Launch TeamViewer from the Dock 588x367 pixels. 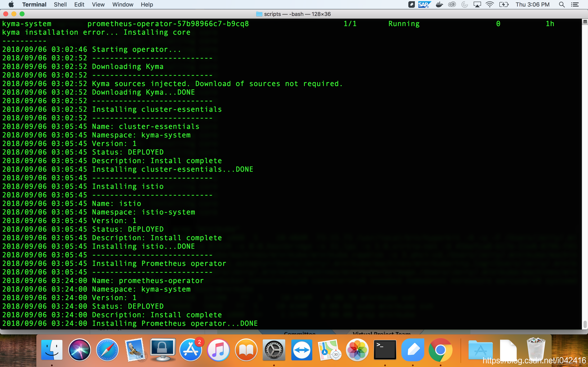[302, 350]
